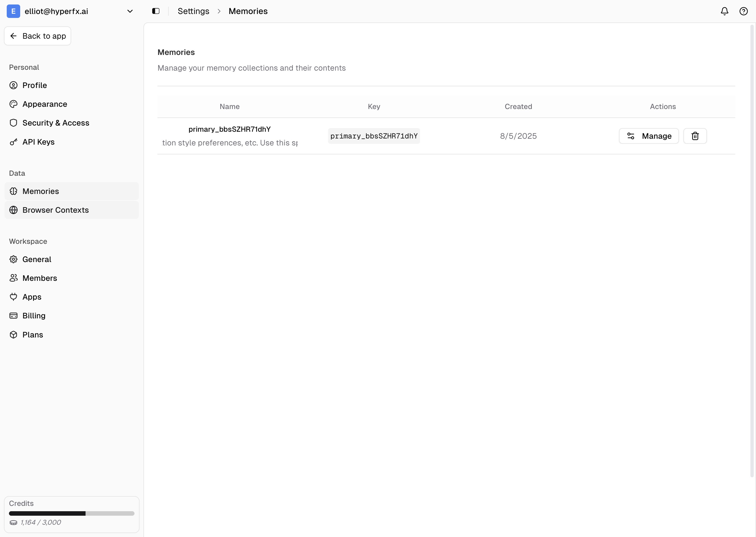Open the help question mark icon
This screenshot has width=756, height=537.
click(x=743, y=11)
